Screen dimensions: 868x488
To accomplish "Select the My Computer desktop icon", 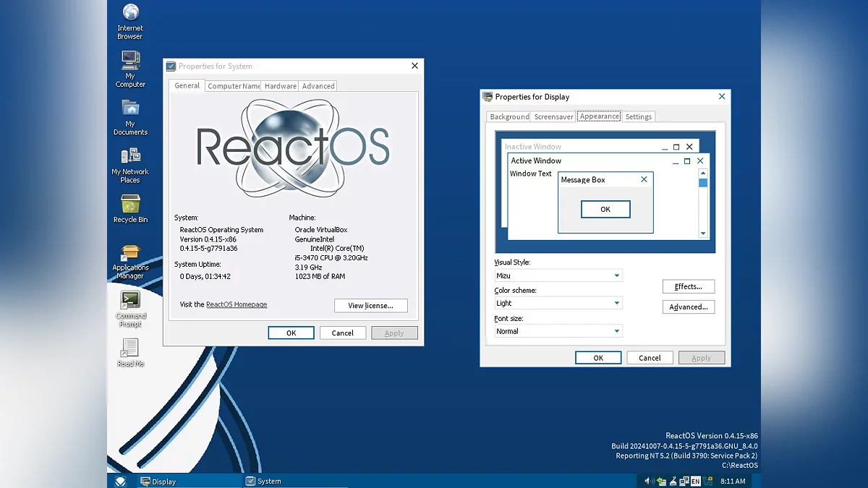I will (x=130, y=61).
